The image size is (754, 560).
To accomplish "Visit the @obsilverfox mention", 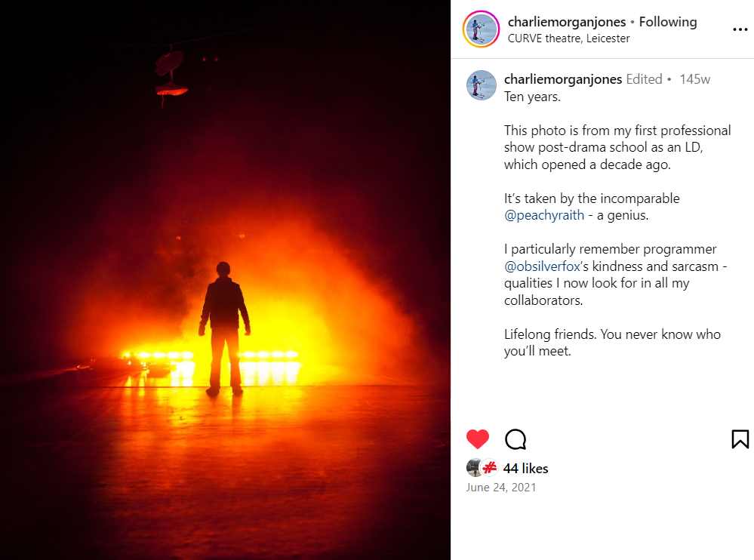I will coord(543,266).
